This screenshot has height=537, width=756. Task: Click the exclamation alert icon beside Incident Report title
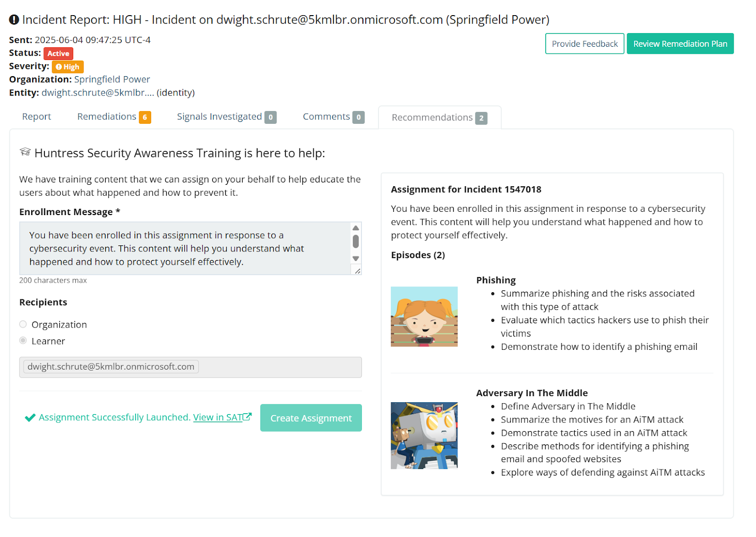pyautogui.click(x=14, y=20)
